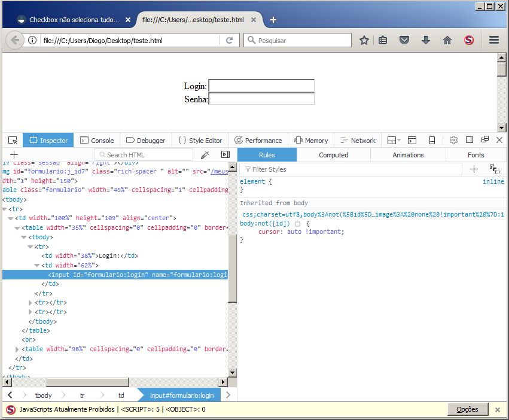
Task: Click the address bar URL field
Action: (x=130, y=40)
